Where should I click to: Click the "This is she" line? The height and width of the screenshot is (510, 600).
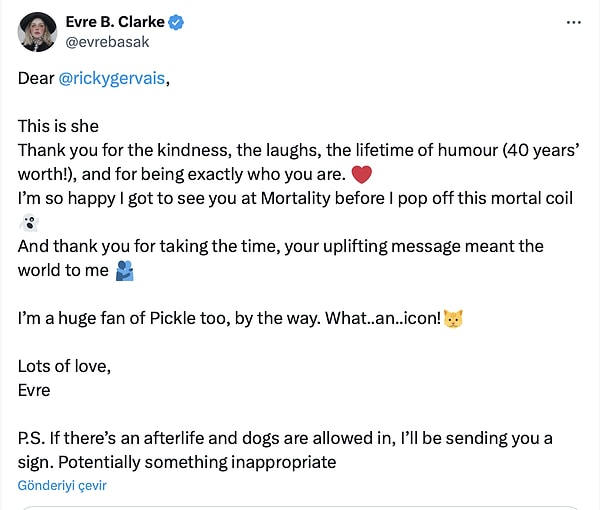58,126
